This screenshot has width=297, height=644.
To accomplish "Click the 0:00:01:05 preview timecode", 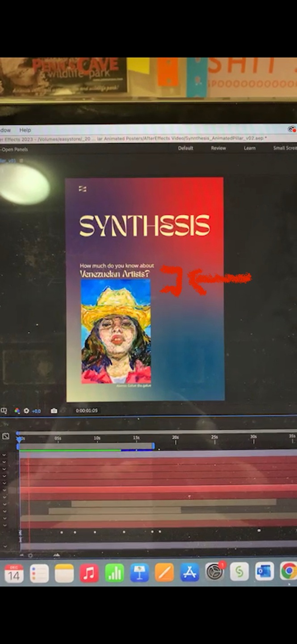I will pyautogui.click(x=87, y=410).
